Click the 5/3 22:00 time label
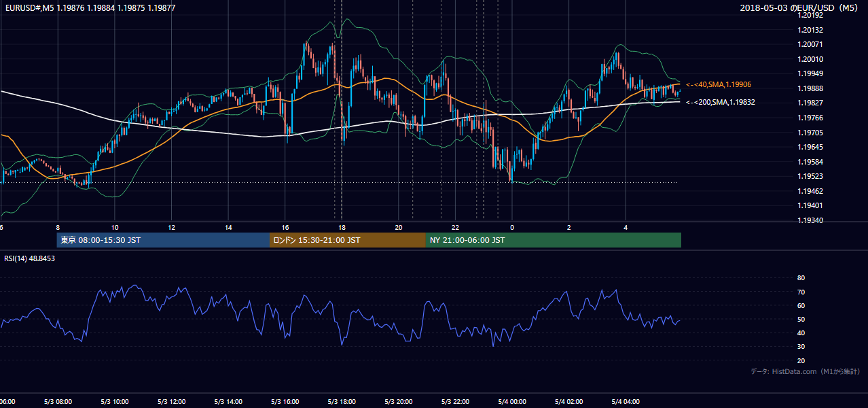This screenshot has height=408, width=868. pos(455,402)
